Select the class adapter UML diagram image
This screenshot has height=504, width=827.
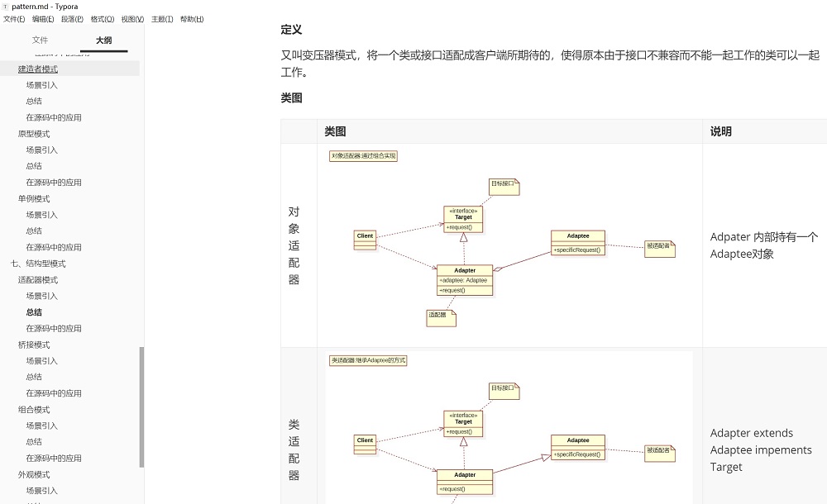pyautogui.click(x=509, y=427)
